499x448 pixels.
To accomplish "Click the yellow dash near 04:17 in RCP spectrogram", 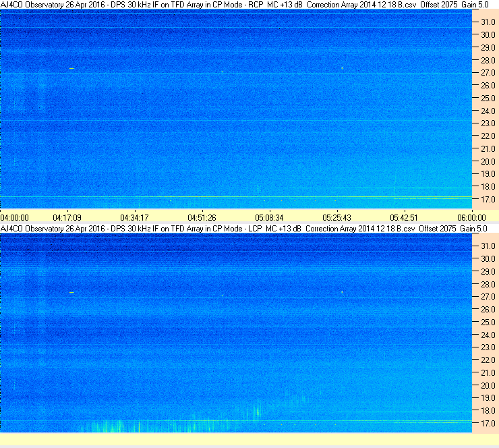I will point(72,68).
